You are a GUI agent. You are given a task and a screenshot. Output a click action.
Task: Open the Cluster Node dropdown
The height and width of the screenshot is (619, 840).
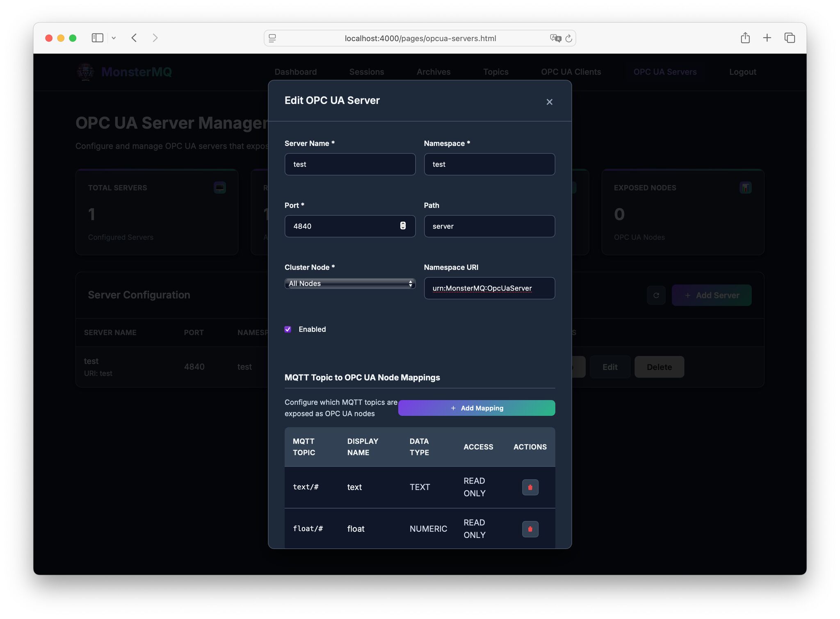350,283
